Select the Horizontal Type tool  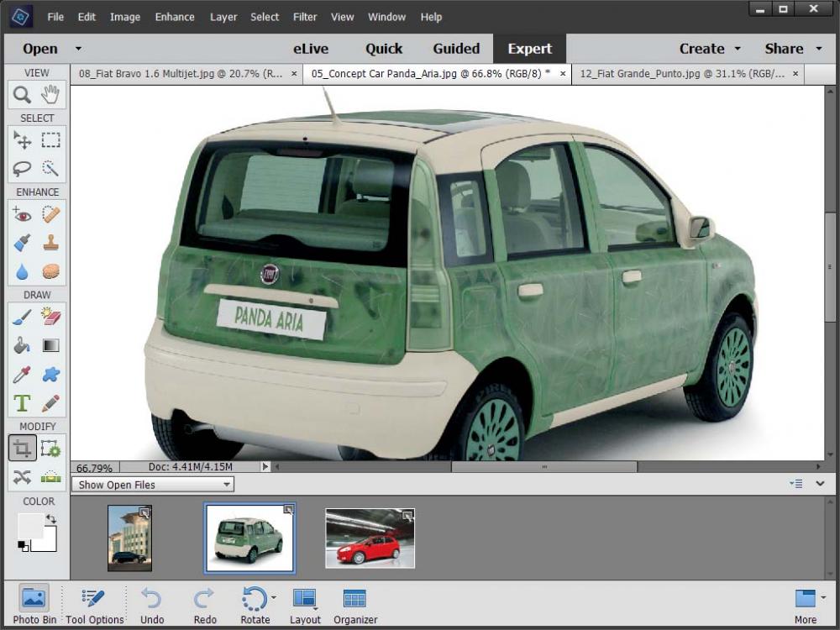click(x=22, y=403)
